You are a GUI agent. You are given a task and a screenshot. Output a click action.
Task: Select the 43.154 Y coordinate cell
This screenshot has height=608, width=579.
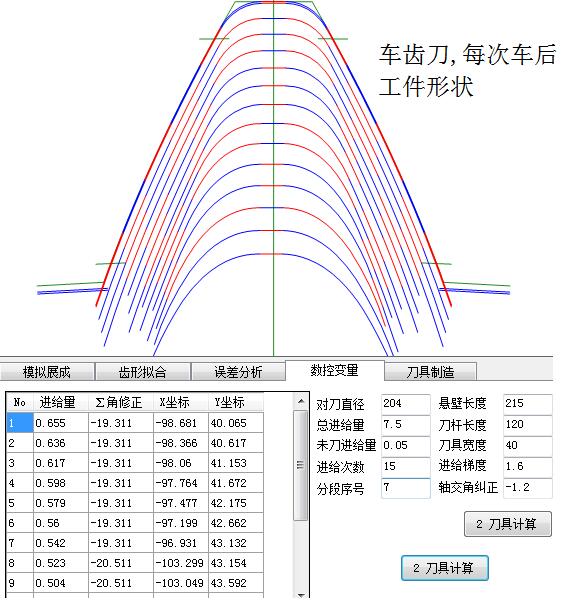coord(236,563)
